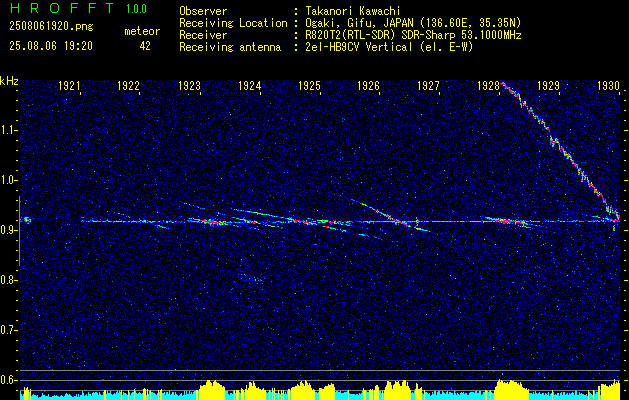
Task: Click the 0.9 kHz axis label
Action: 7,230
